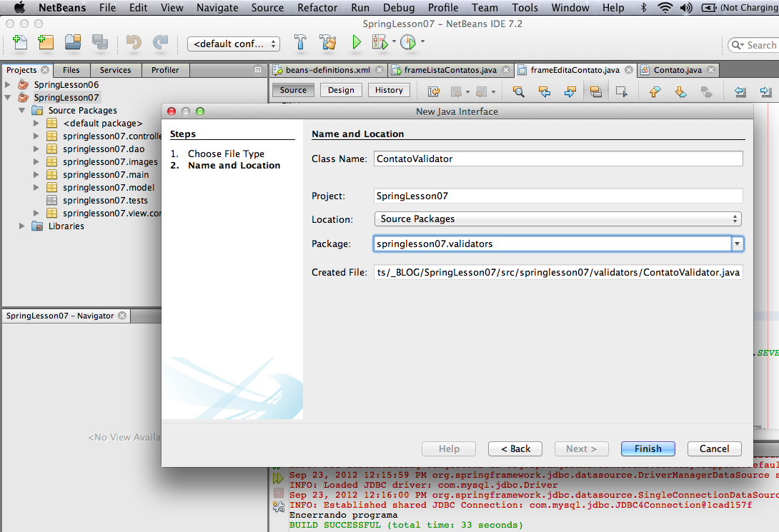Screen dimensions: 779x532
Task: Click the New Project toolbar icon
Action: click(46, 43)
